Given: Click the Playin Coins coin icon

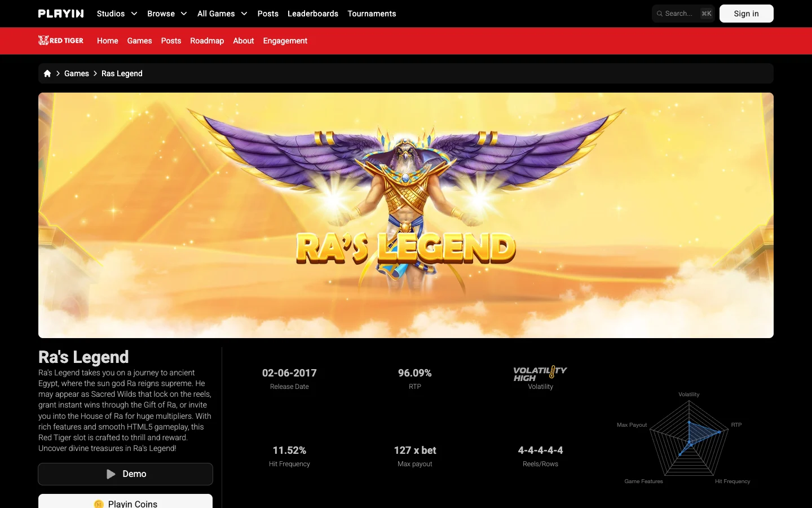Looking at the screenshot, I should tap(99, 504).
